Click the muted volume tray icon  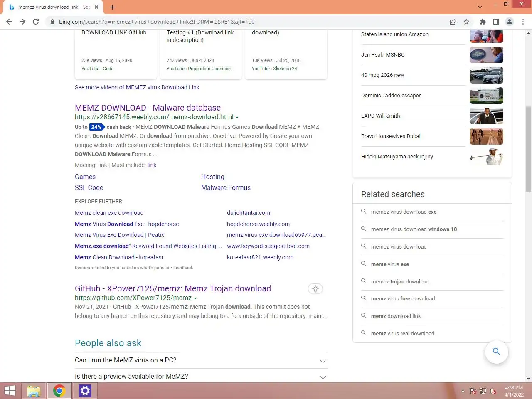pos(493,391)
